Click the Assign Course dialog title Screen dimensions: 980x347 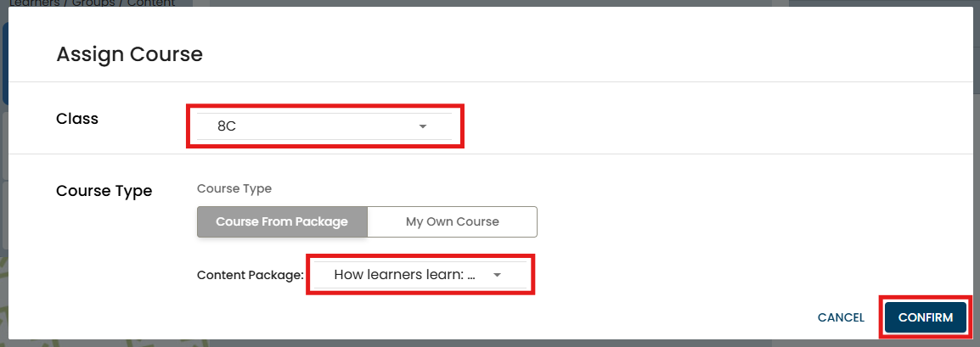(x=129, y=55)
